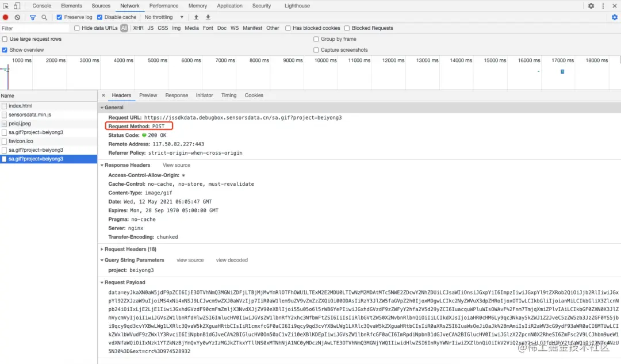Filter requests by WS type
621x364 pixels.
tap(235, 28)
